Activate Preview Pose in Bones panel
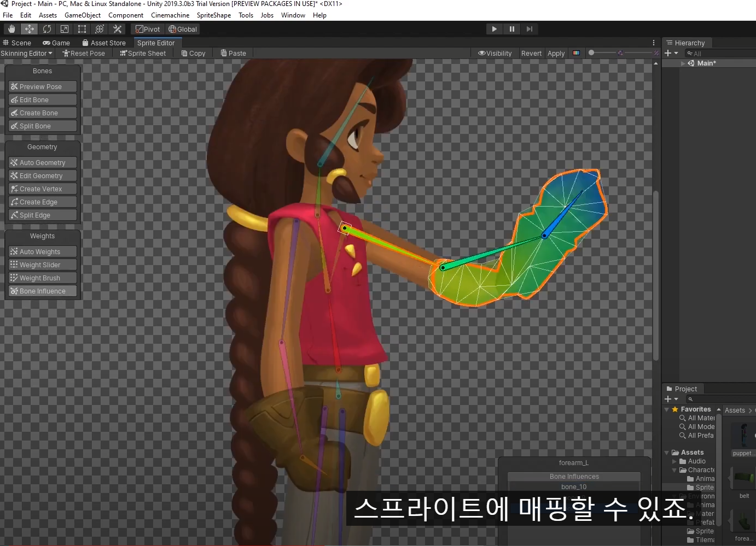 pyautogui.click(x=43, y=86)
